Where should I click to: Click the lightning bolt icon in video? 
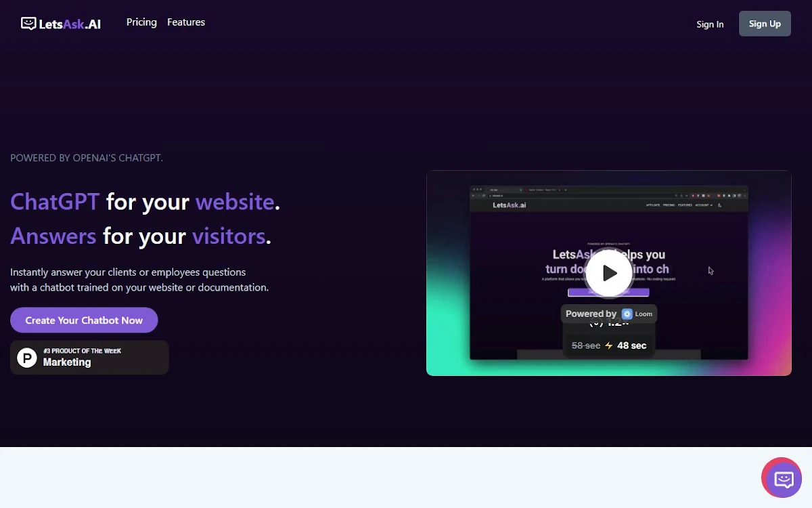point(608,345)
